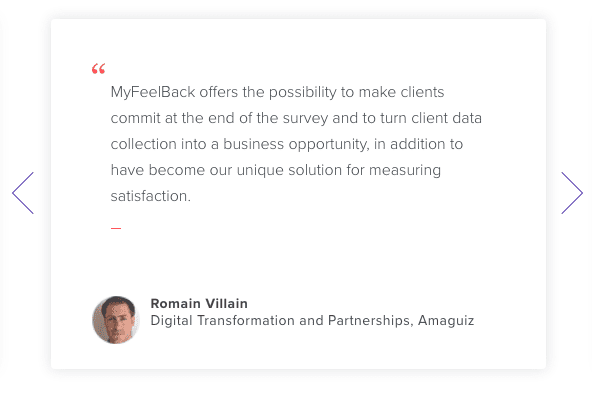Screen dimensions: 592x393
Task: Click the word MyFeelBack in the quote
Action: [x=153, y=92]
